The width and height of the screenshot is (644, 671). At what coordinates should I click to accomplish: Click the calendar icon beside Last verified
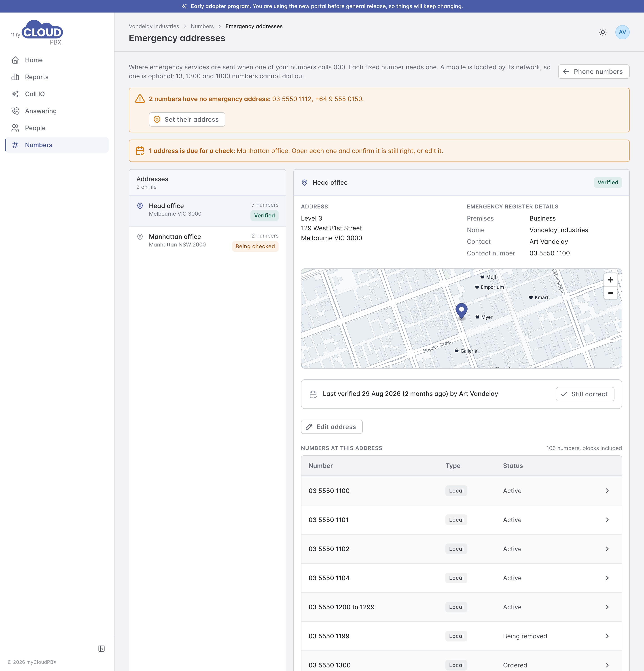tap(313, 394)
